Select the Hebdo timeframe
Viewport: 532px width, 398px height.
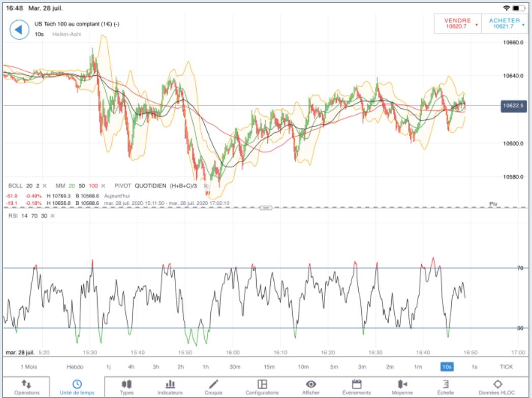click(75, 367)
